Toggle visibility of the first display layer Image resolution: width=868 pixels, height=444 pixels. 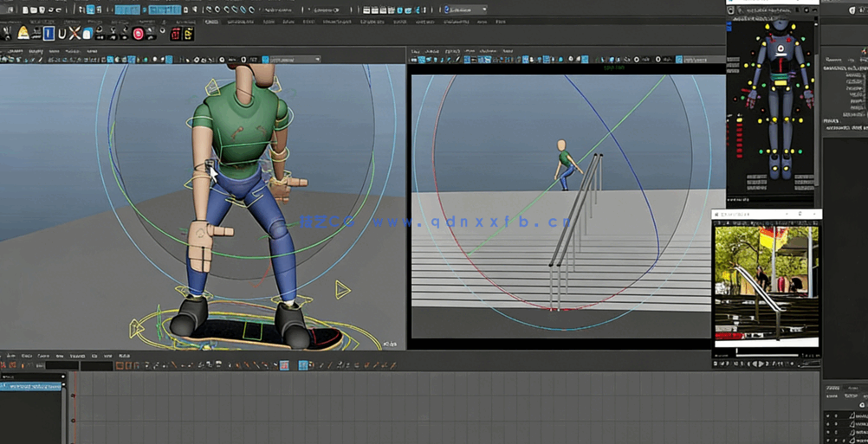click(828, 415)
